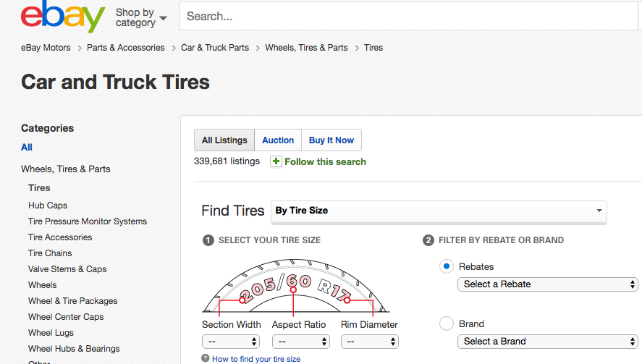The width and height of the screenshot is (642, 364).
Task: Click the question mark help icon
Action: click(x=206, y=359)
